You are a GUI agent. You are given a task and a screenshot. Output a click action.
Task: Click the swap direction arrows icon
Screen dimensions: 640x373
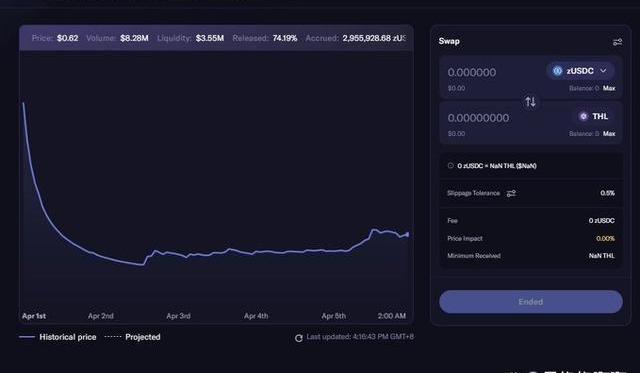coord(530,101)
